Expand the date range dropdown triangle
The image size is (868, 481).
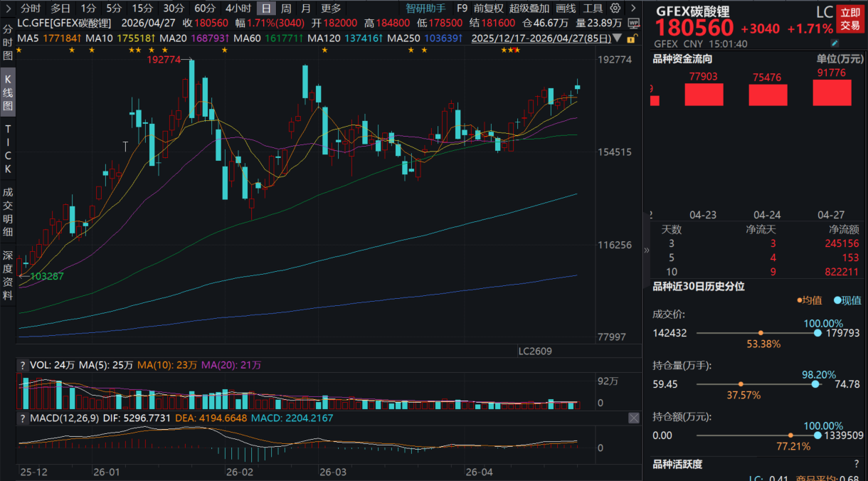coord(616,37)
